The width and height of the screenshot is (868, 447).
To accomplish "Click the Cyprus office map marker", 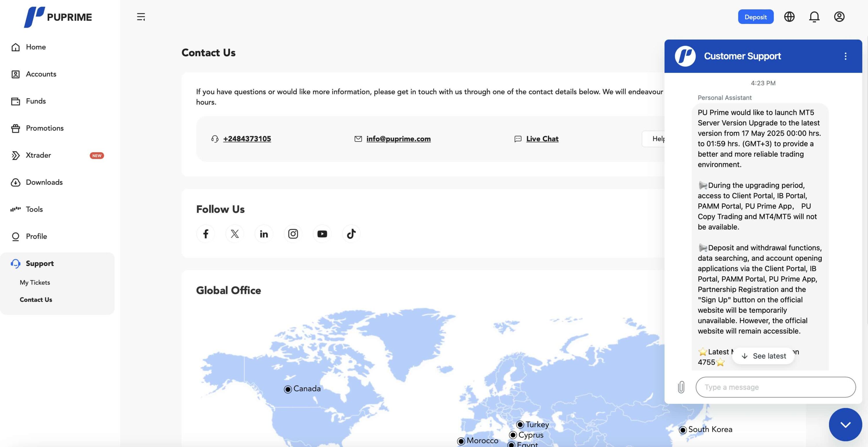I will tap(513, 435).
